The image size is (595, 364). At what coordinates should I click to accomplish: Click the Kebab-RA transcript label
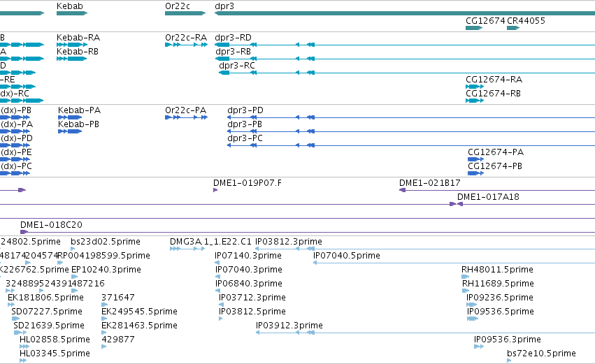[x=78, y=38]
